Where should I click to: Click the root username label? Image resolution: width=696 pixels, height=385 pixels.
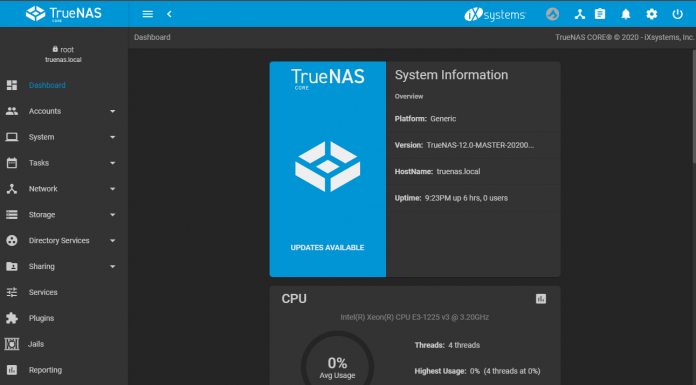(x=67, y=50)
